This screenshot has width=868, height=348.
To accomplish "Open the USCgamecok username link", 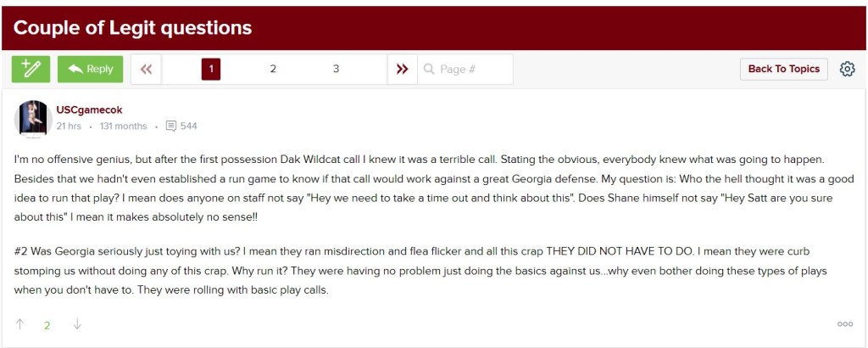I will 89,110.
